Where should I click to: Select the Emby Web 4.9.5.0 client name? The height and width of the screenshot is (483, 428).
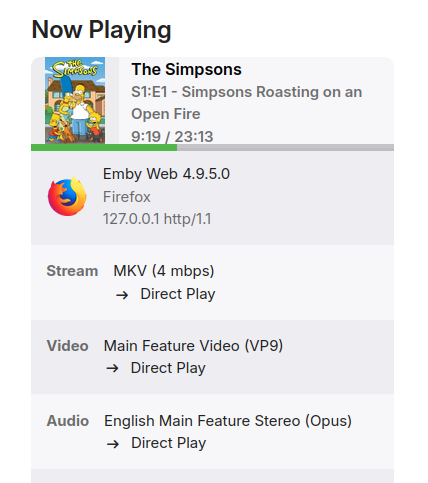click(x=166, y=174)
